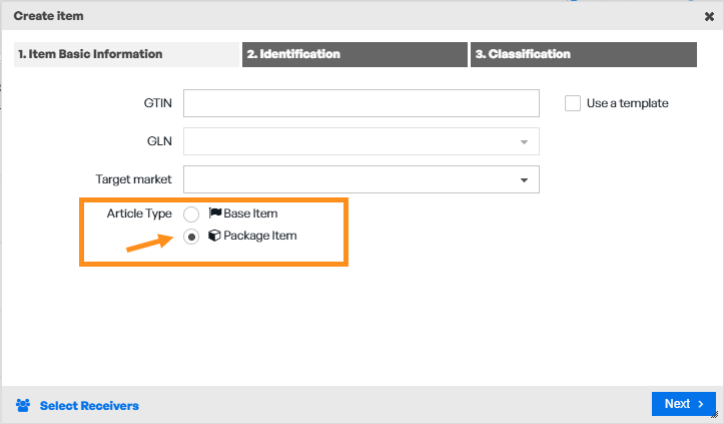
Task: Click inside the Target market combo box
Action: click(x=361, y=179)
